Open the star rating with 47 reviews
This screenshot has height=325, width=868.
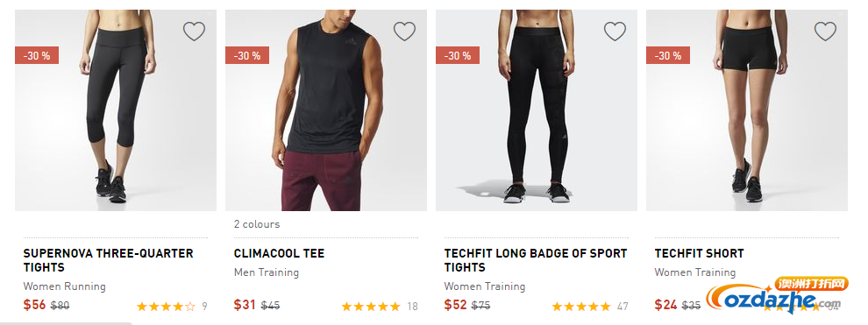pos(581,307)
